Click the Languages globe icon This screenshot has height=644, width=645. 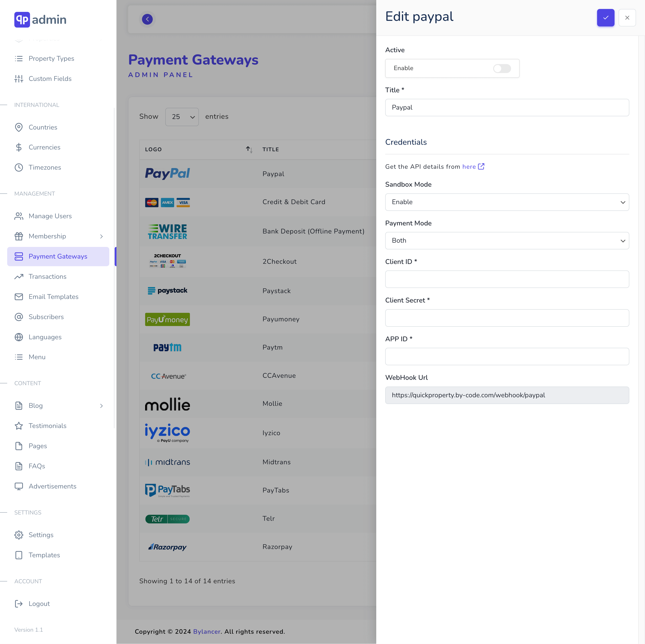(x=19, y=337)
